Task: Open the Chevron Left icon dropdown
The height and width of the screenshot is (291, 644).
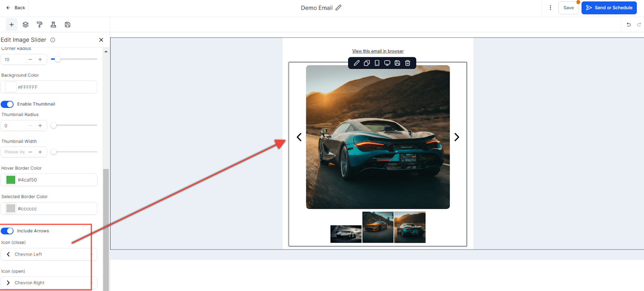Action: [x=49, y=254]
